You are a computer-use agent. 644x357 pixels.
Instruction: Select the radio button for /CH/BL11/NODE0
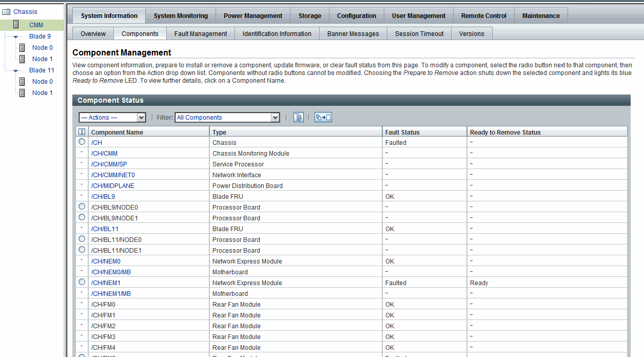(82, 239)
